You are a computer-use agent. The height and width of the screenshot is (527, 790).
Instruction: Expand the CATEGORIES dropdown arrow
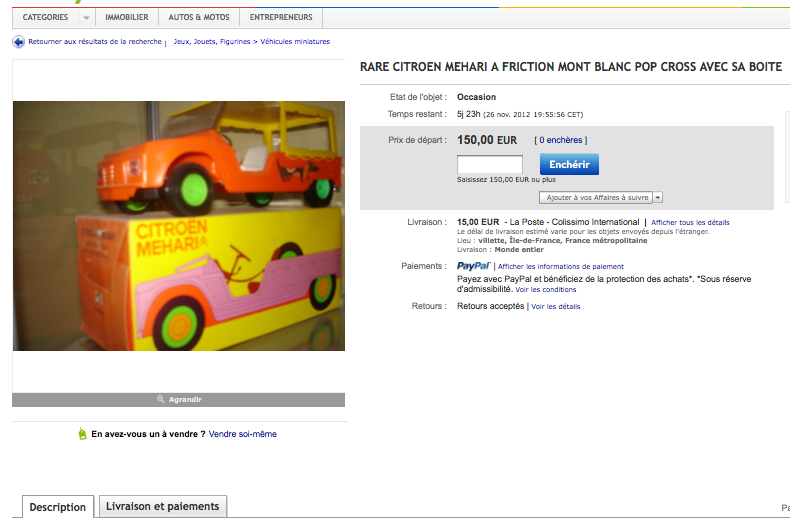point(87,18)
